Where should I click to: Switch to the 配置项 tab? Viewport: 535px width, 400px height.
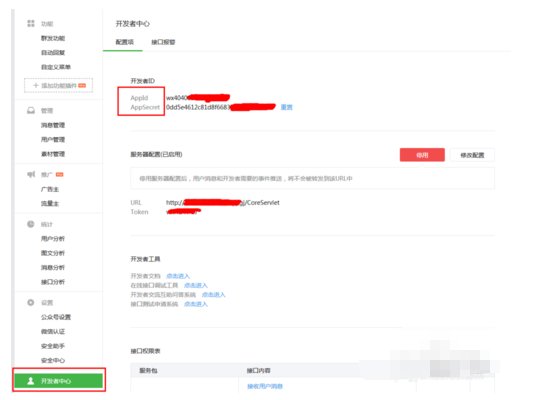[125, 42]
